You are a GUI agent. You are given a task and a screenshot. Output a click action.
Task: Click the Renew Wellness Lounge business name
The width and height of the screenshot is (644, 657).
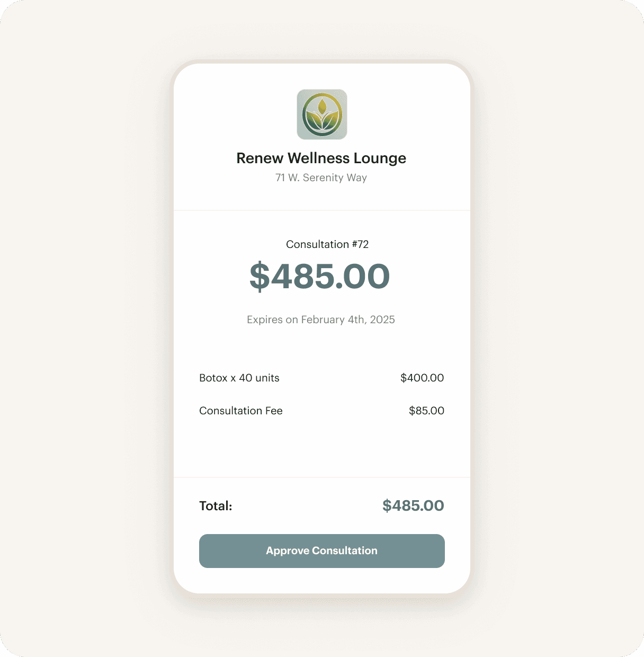pos(321,158)
